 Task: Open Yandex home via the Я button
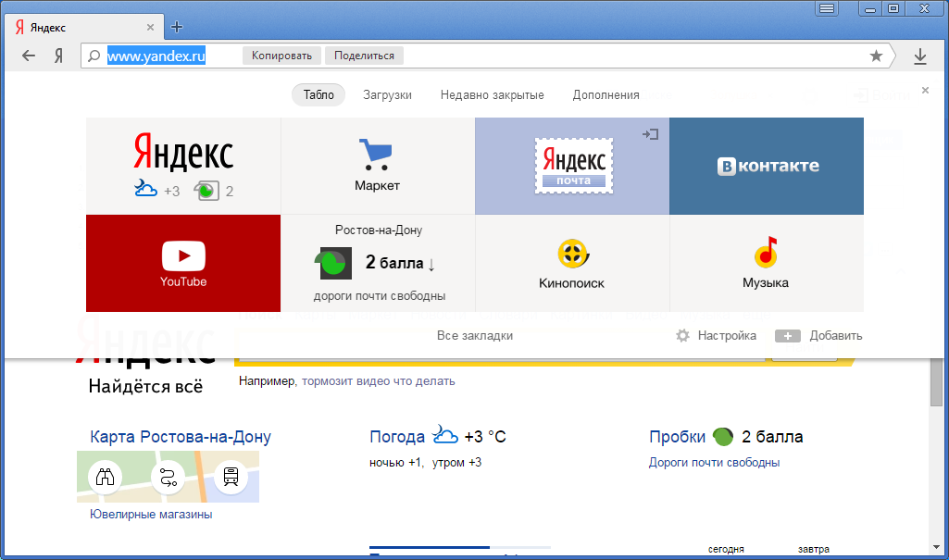58,56
